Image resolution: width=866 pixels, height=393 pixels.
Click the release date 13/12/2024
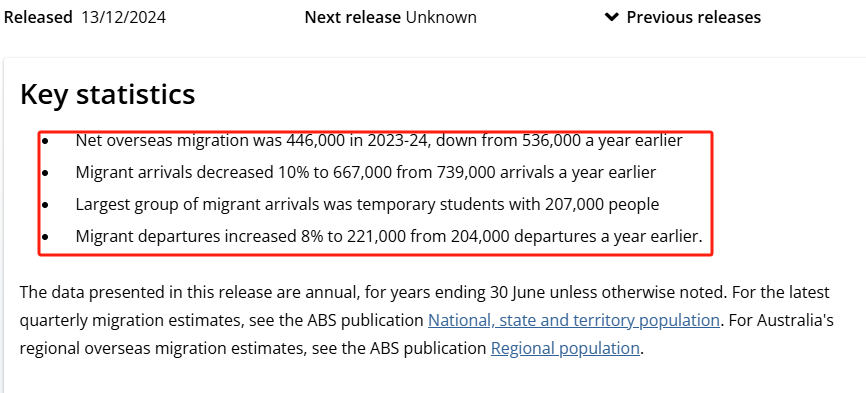(124, 17)
